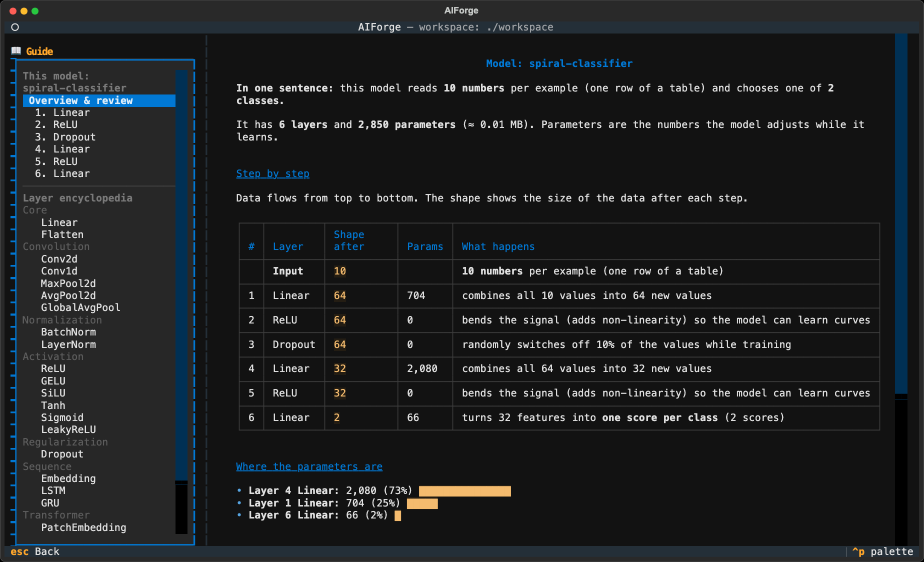The width and height of the screenshot is (924, 562).
Task: Open the BatchNorm encyclopedia entry
Action: point(68,332)
